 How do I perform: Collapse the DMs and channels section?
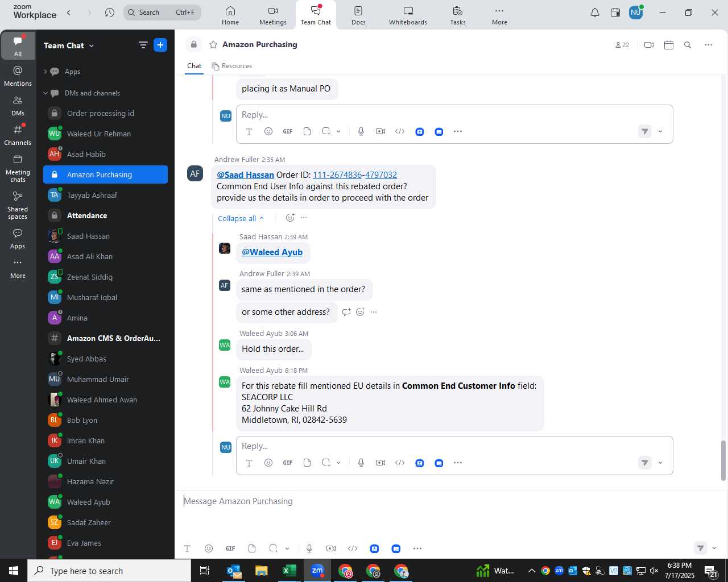point(45,93)
